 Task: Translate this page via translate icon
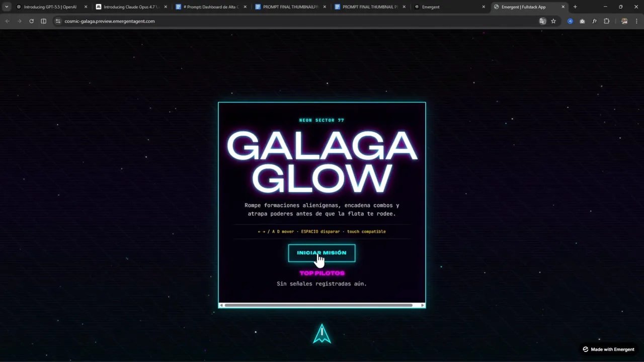click(542, 21)
